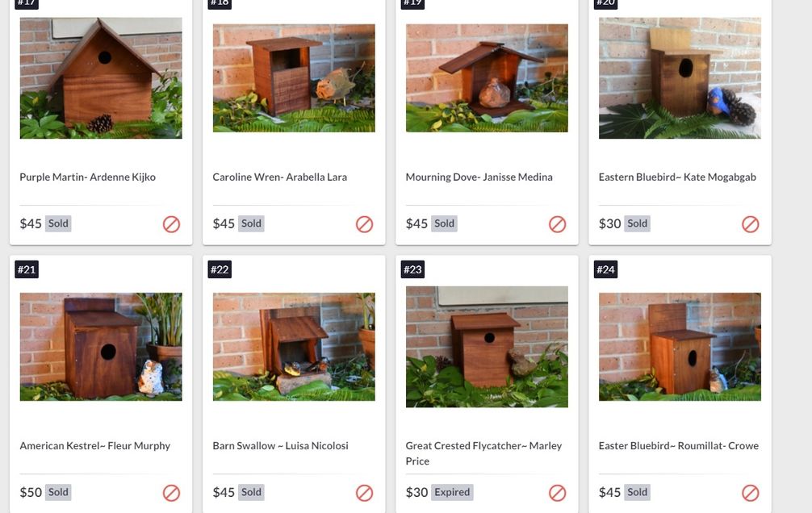Image resolution: width=812 pixels, height=513 pixels.
Task: Click the prohibited icon on Eastern Bluebird card
Action: point(751,224)
